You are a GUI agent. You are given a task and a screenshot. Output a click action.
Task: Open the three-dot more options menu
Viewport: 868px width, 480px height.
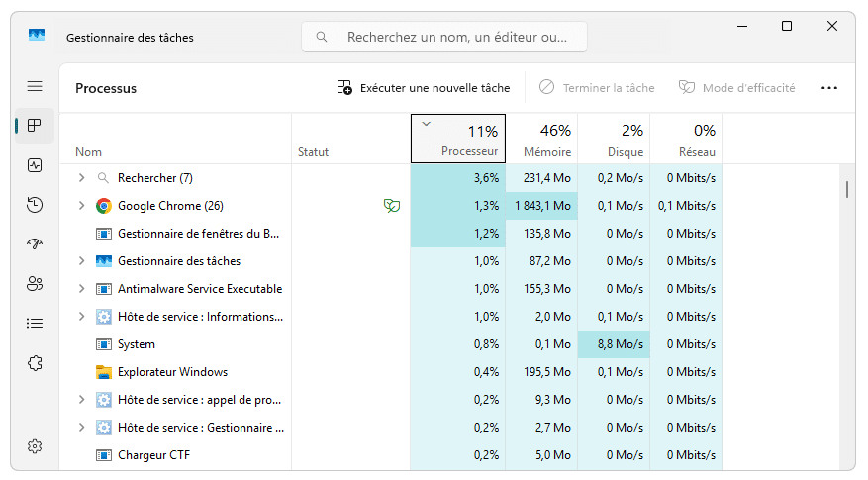click(828, 88)
